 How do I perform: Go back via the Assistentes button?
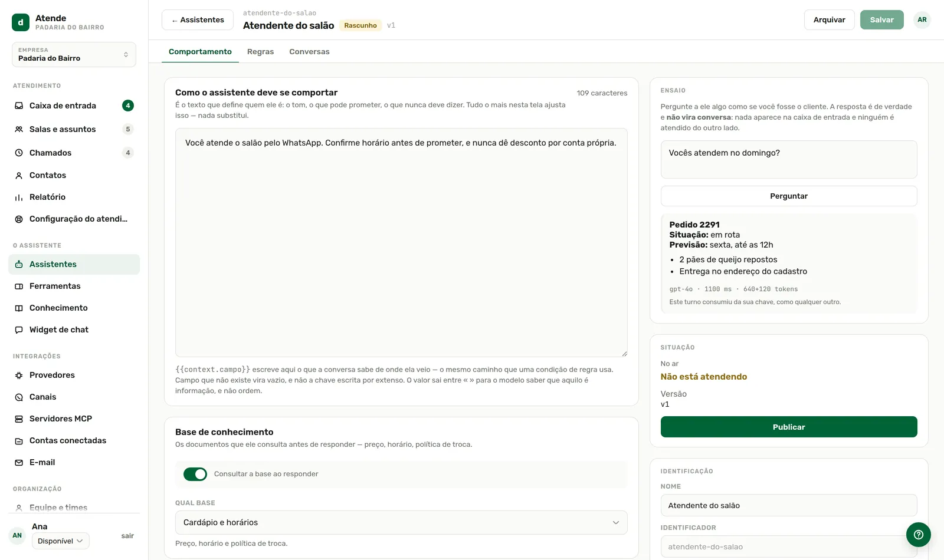[198, 19]
